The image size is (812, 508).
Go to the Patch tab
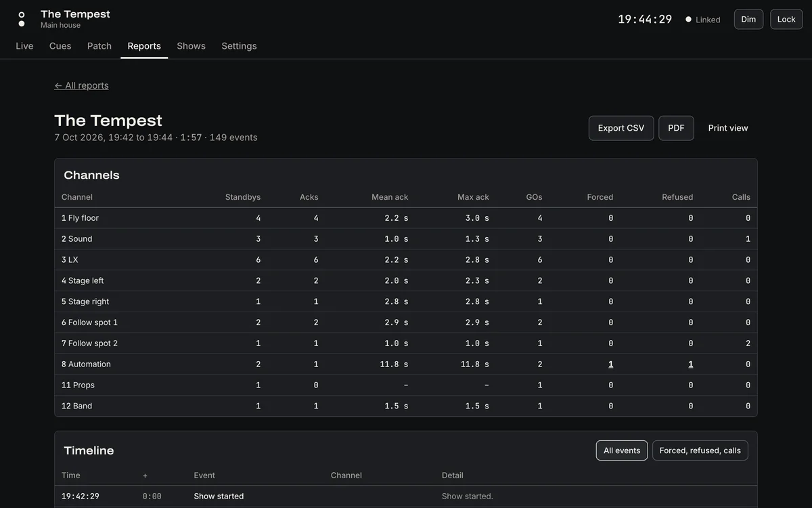(x=99, y=46)
